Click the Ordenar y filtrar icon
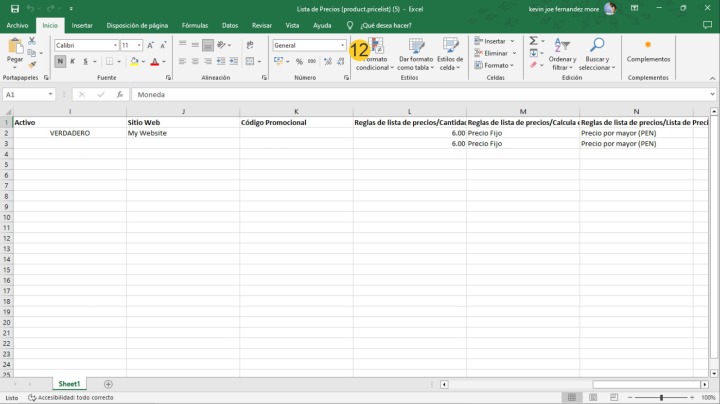The width and height of the screenshot is (720, 404). [x=562, y=46]
